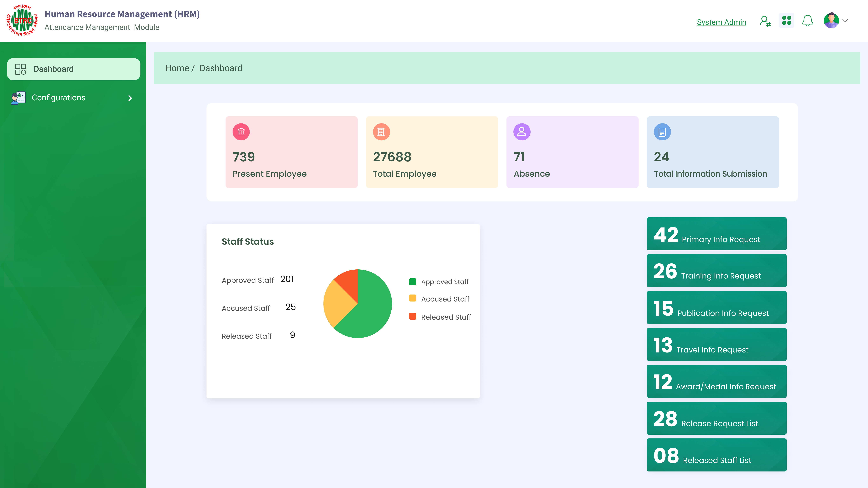Open the user switch role icon

pos(765,21)
